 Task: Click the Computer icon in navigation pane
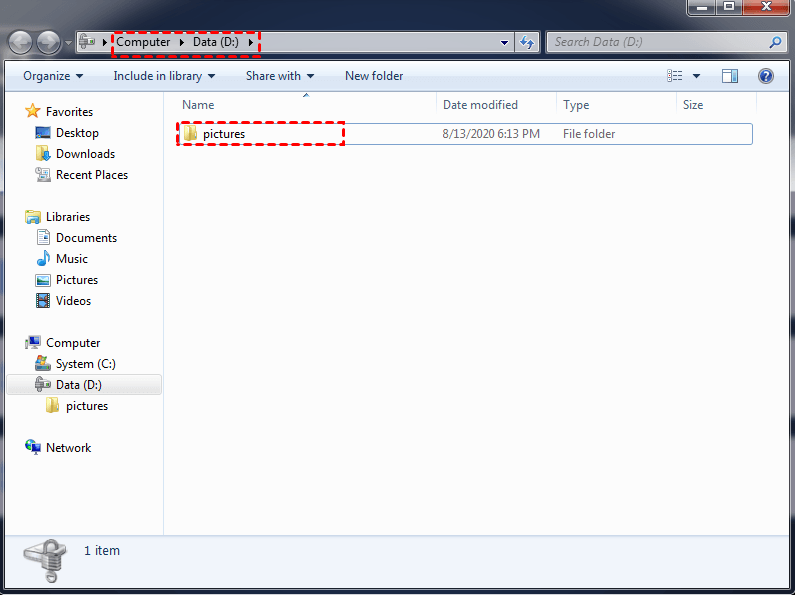point(33,343)
